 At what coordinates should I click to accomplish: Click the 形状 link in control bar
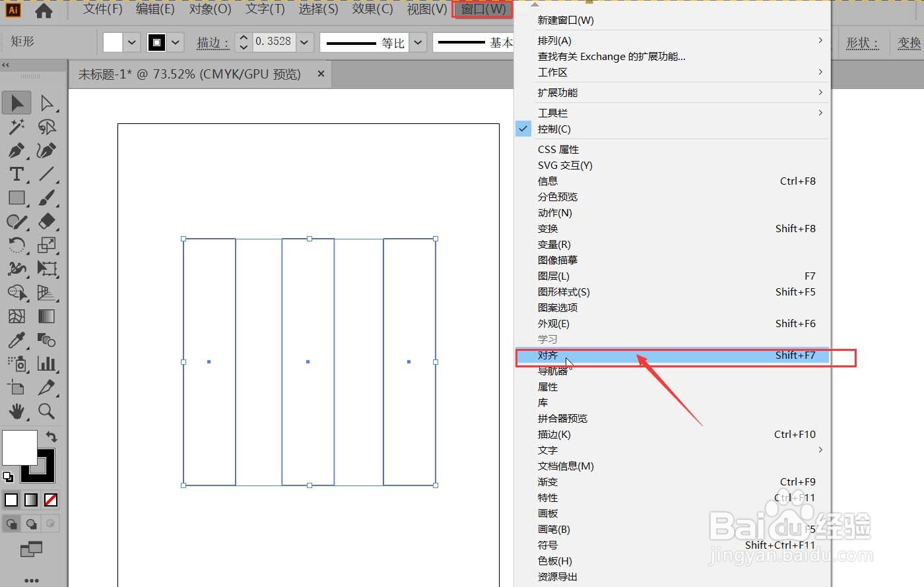tap(863, 43)
